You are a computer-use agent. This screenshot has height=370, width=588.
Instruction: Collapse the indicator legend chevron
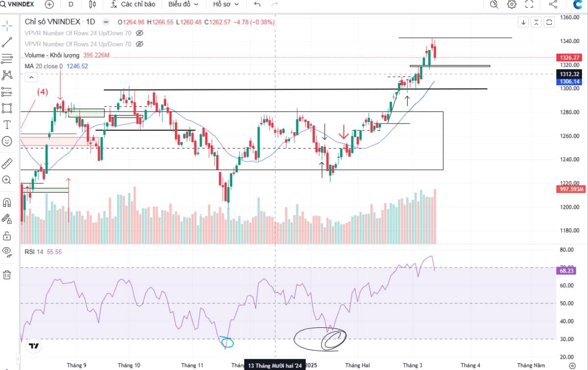pos(31,77)
